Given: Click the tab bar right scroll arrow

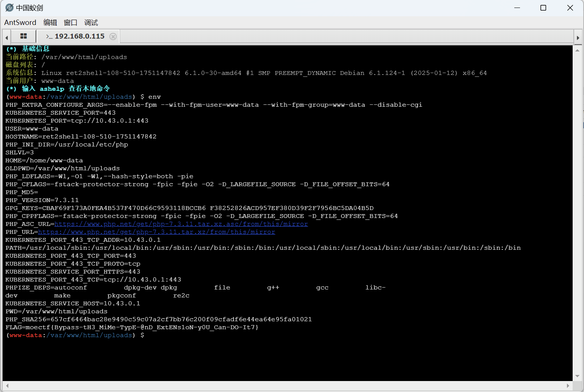Looking at the screenshot, I should pos(578,37).
